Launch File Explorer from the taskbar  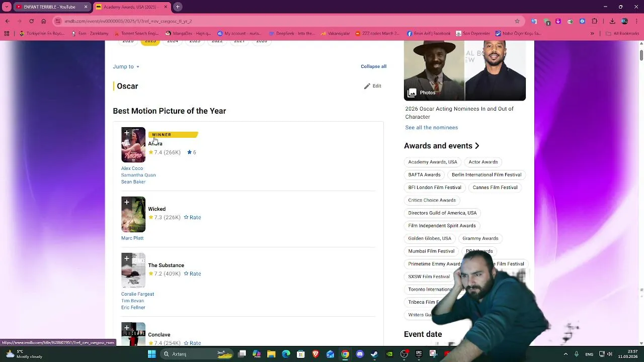point(271,354)
